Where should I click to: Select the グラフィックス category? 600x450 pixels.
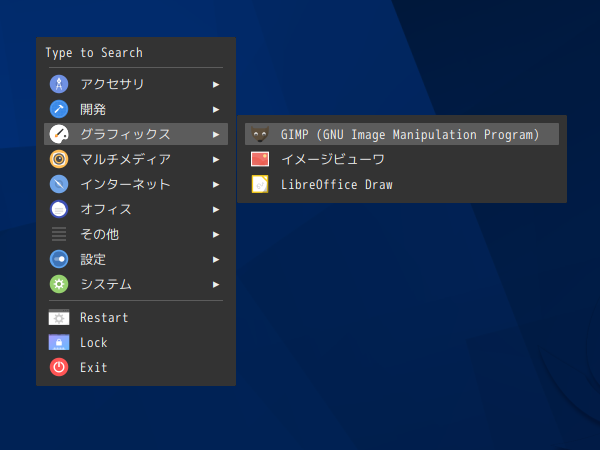pyautogui.click(x=136, y=134)
